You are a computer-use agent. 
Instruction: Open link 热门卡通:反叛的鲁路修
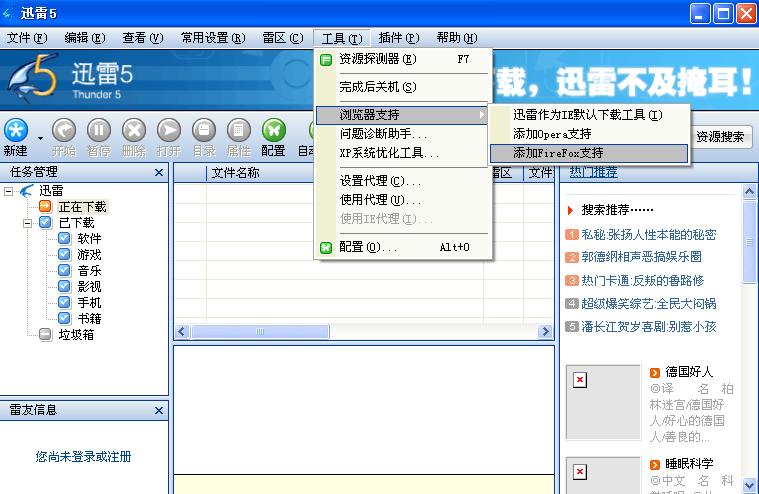point(643,281)
